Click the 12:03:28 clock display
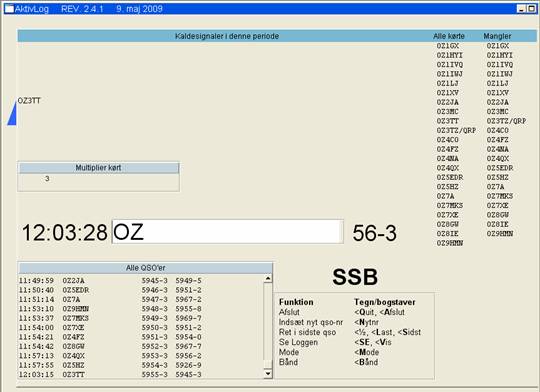The width and height of the screenshot is (540, 392). click(65, 233)
